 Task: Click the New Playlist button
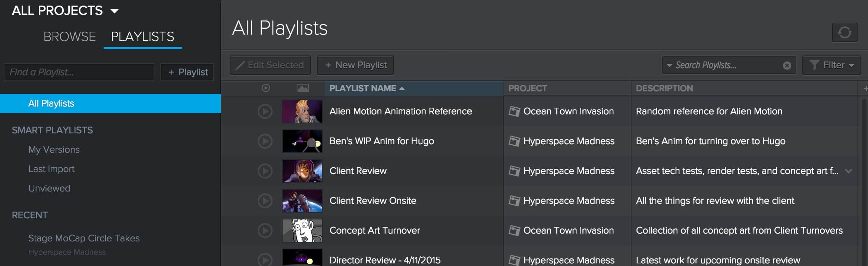coord(355,65)
